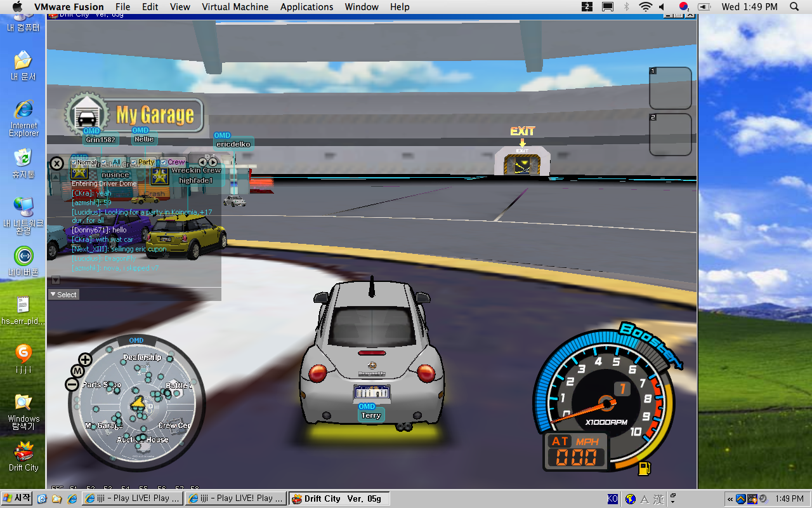812x508 pixels.
Task: Click the Next_XIII 'sellingg eric cupon' message
Action: (119, 249)
